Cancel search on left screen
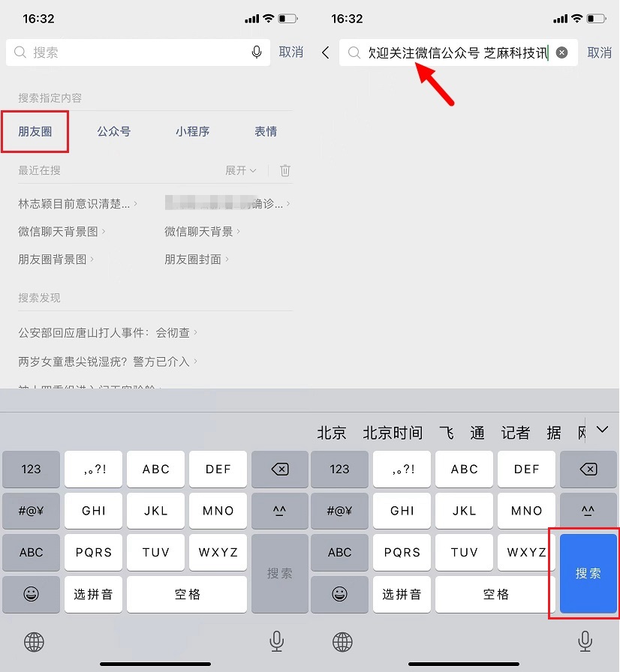The width and height of the screenshot is (620, 672). (x=290, y=52)
